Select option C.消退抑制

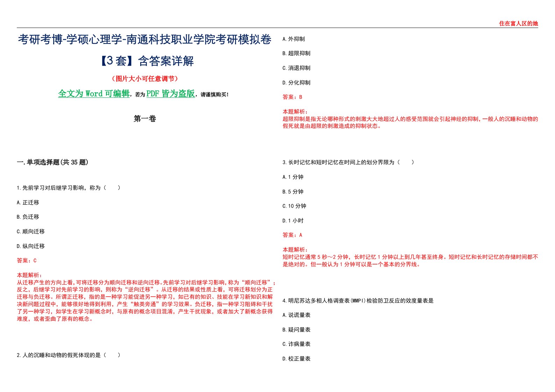click(297, 68)
